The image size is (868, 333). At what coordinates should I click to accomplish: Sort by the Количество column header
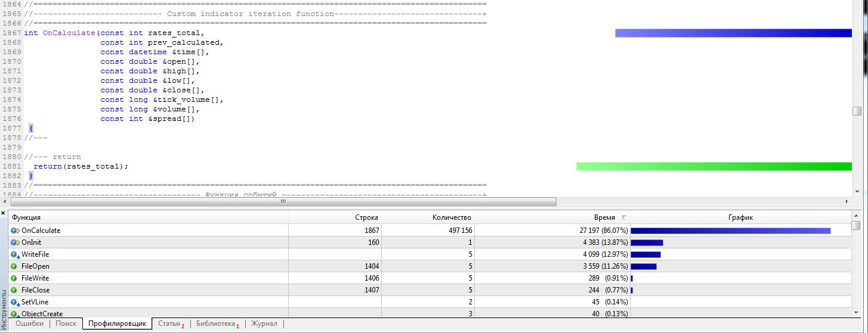tap(428, 217)
